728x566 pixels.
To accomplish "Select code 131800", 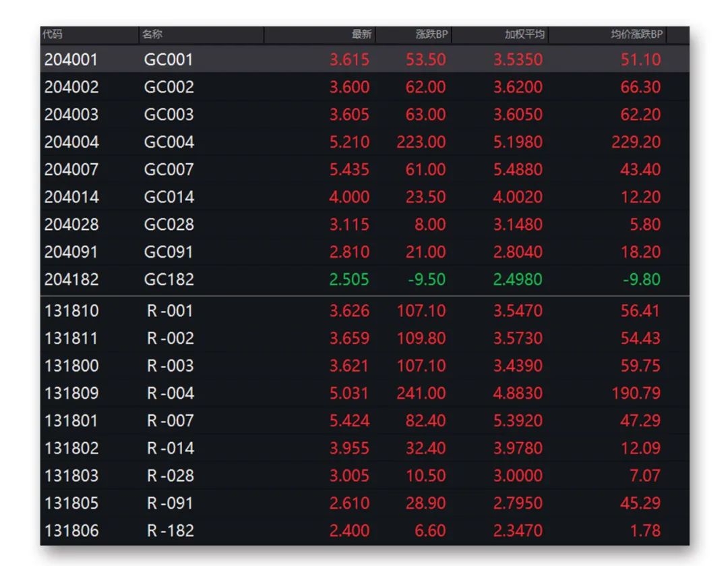I will pyautogui.click(x=71, y=366).
